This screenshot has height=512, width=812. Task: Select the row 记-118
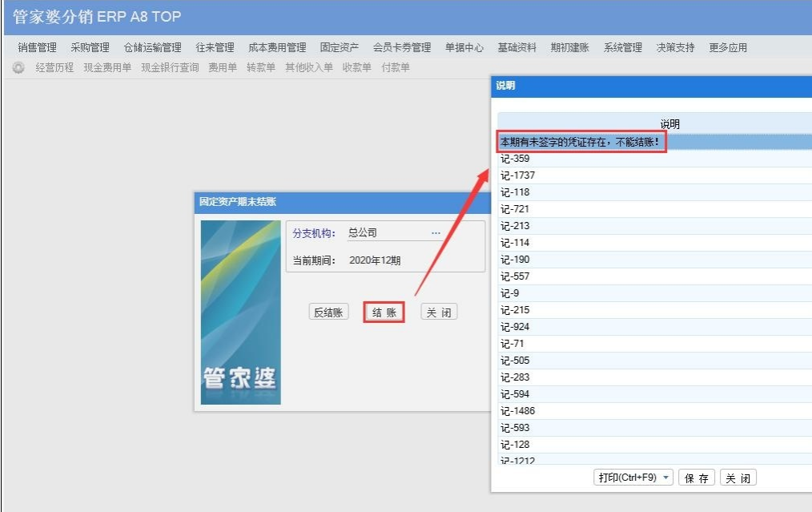pos(654,192)
